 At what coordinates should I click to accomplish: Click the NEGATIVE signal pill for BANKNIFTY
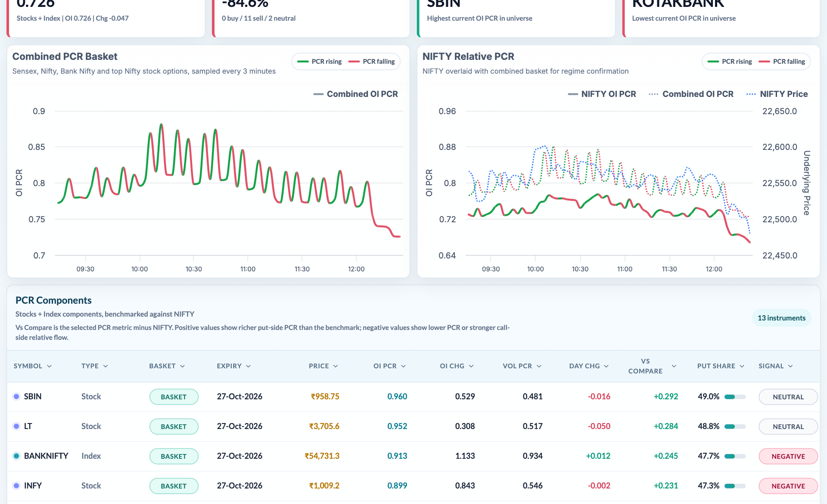pos(788,456)
